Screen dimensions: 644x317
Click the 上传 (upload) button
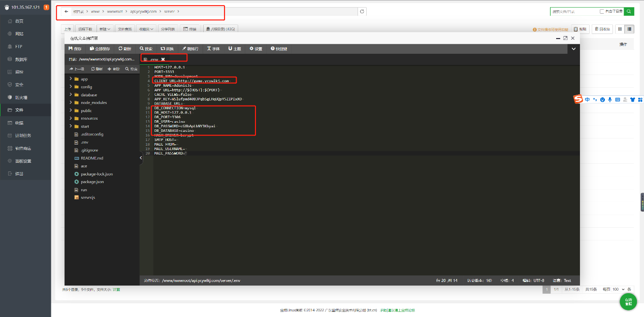pyautogui.click(x=68, y=29)
